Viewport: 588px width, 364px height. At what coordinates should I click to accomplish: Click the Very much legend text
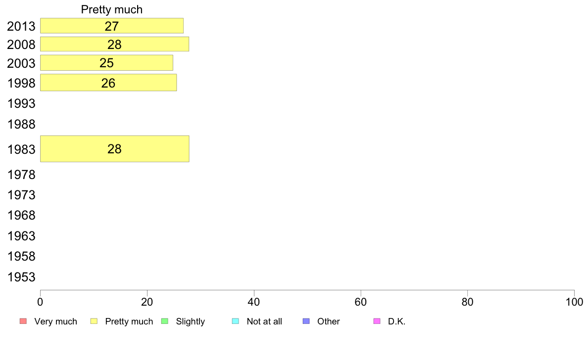click(55, 321)
